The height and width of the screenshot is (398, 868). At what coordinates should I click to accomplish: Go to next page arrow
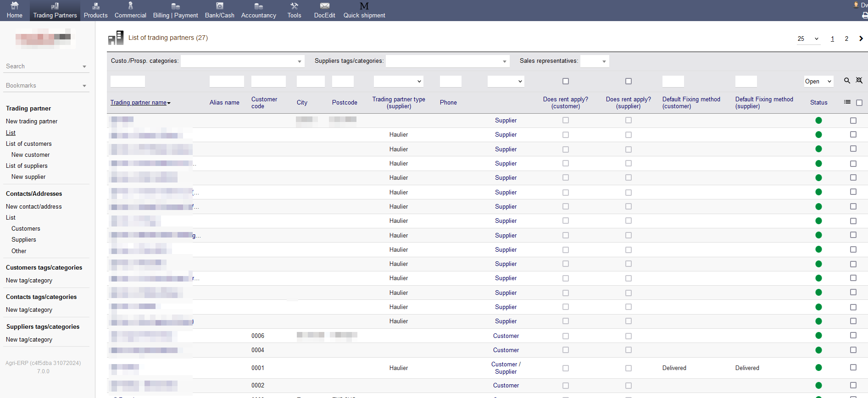click(x=861, y=39)
